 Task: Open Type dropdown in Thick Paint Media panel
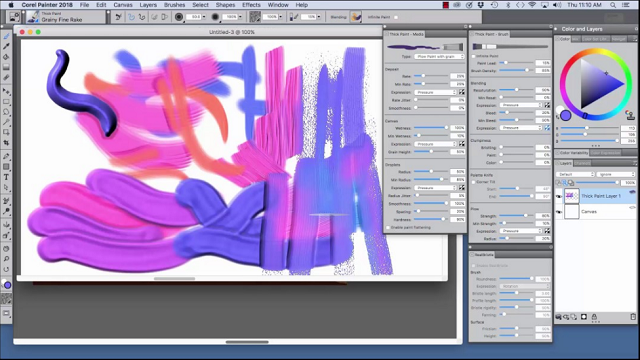coord(439,56)
